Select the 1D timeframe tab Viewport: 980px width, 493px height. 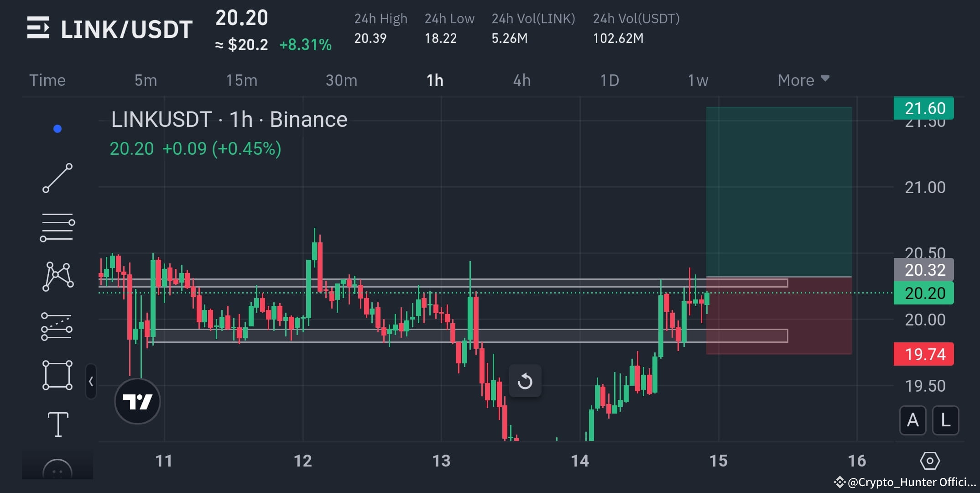[609, 80]
